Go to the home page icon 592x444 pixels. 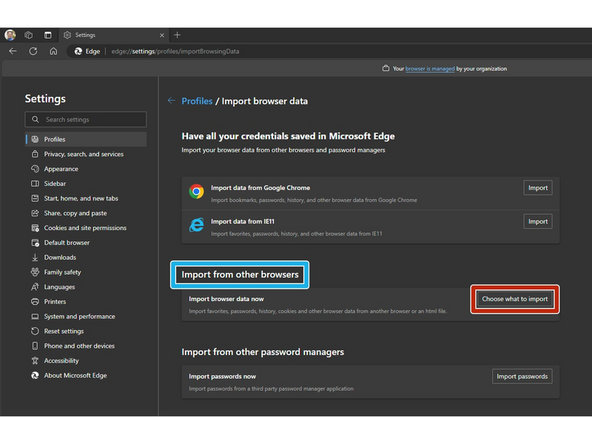pos(54,51)
